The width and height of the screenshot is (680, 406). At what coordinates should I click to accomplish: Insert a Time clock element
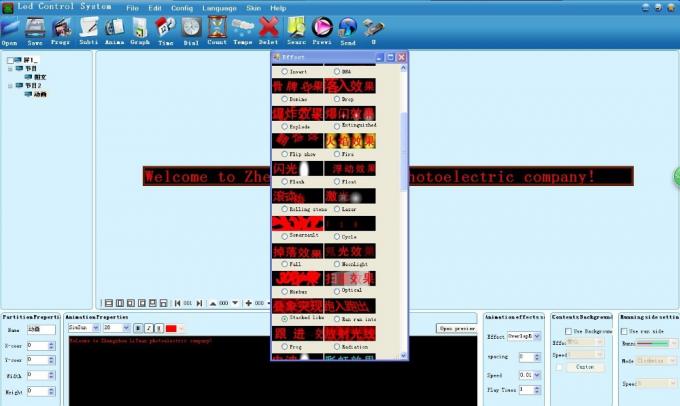[165, 29]
